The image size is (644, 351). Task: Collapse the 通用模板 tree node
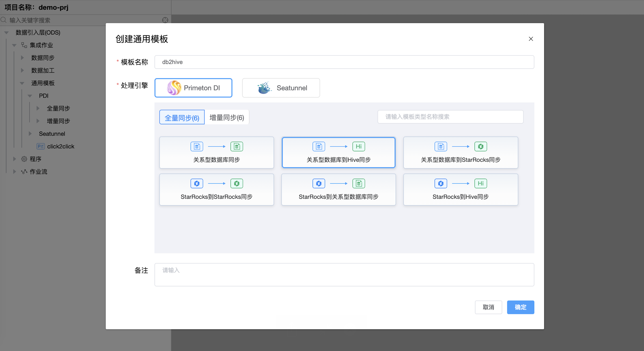coord(22,83)
